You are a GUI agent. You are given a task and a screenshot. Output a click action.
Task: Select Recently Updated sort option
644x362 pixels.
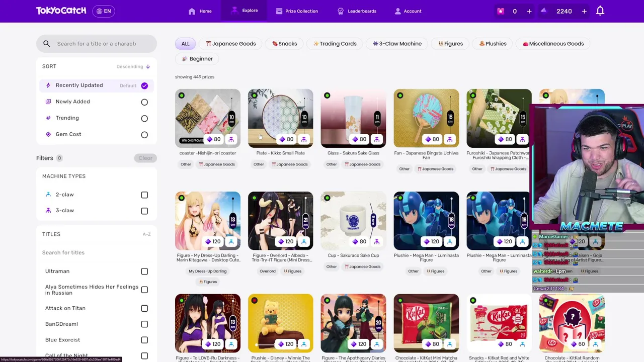coord(96,85)
